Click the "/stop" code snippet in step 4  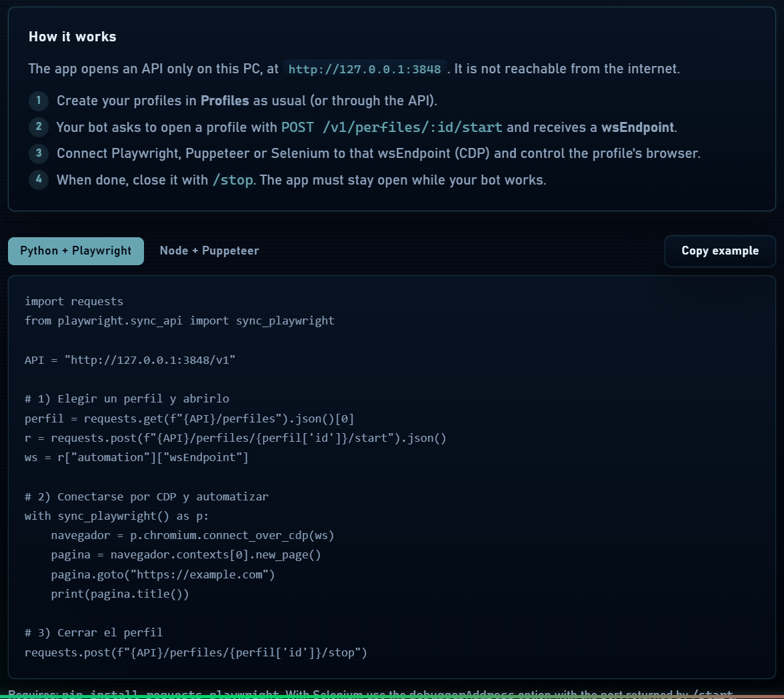233,180
